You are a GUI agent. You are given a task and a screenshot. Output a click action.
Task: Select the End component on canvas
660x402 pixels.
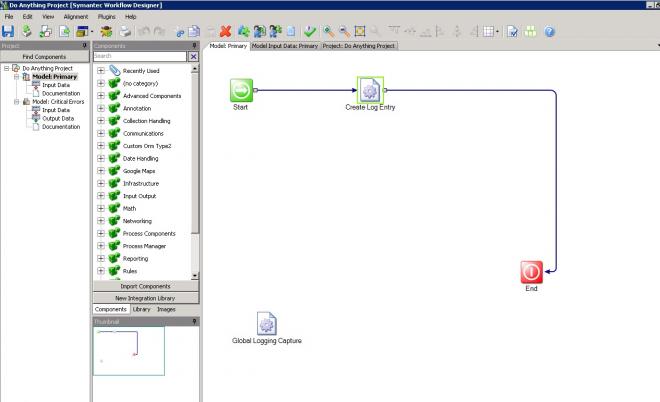(531, 272)
